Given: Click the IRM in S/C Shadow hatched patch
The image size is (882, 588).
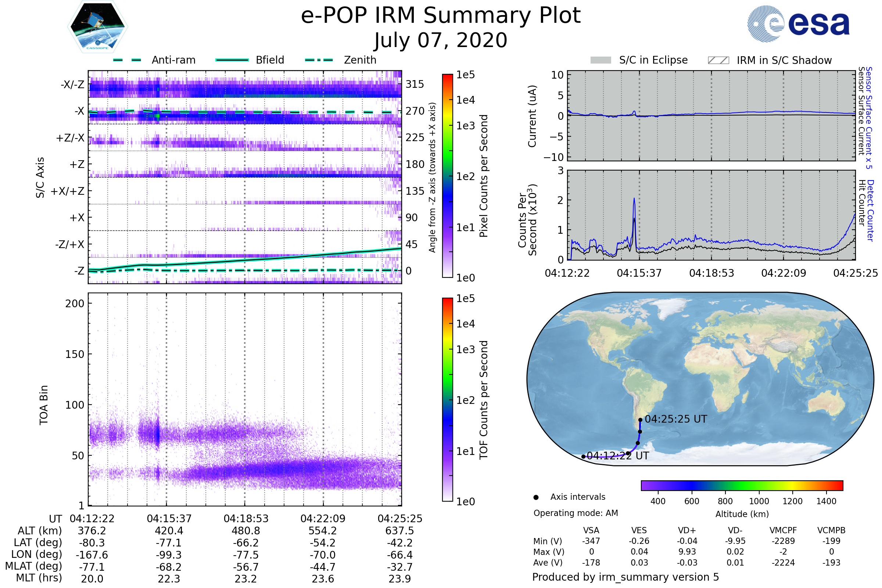Looking at the screenshot, I should (x=718, y=60).
